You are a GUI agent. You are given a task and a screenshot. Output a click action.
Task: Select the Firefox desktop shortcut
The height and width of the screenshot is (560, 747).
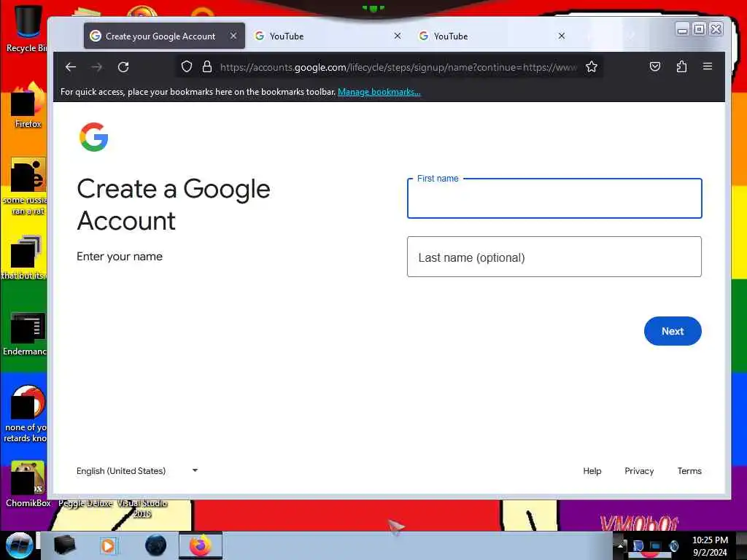click(x=28, y=106)
